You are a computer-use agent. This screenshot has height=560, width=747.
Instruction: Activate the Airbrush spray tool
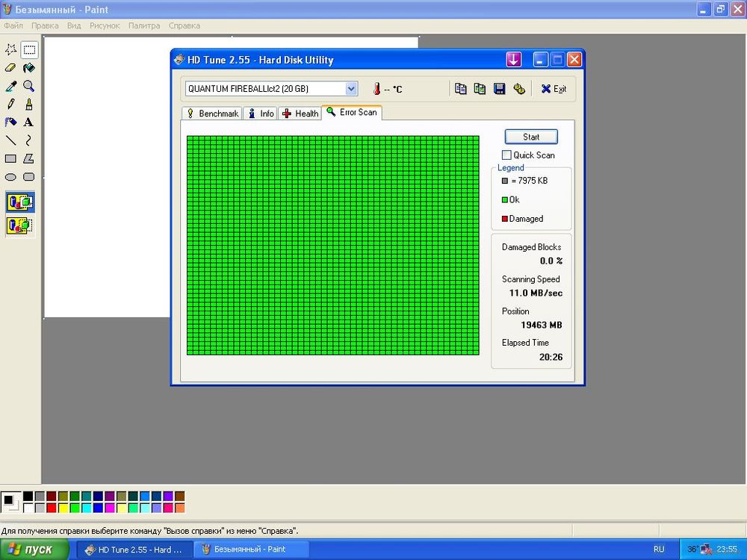pyautogui.click(x=10, y=122)
